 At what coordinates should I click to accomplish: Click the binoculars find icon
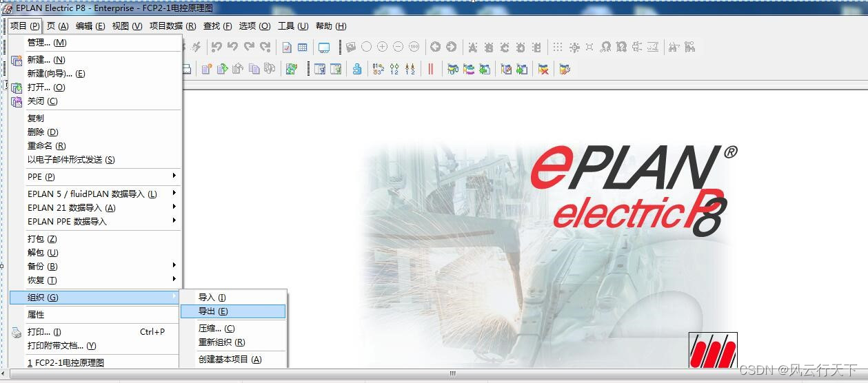674,47
